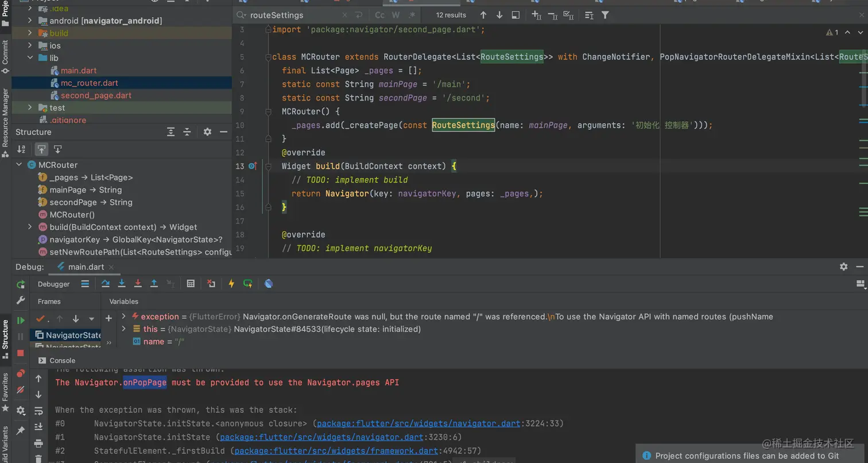Expand the test folder
Image resolution: width=868 pixels, height=463 pixels.
(x=30, y=107)
